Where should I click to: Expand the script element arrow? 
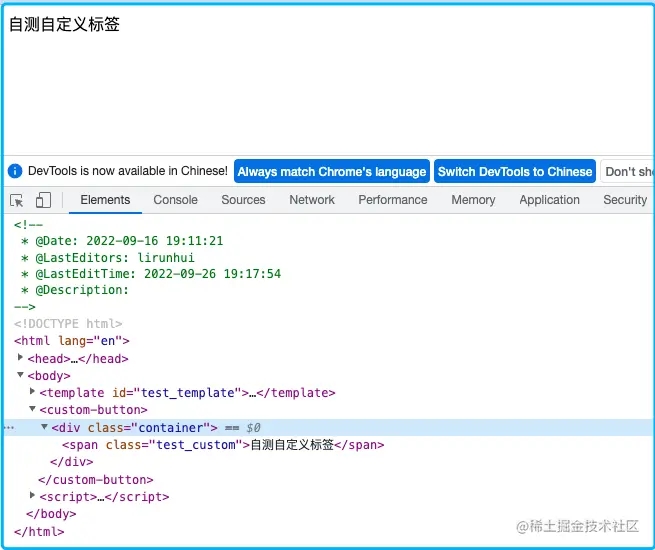32,496
